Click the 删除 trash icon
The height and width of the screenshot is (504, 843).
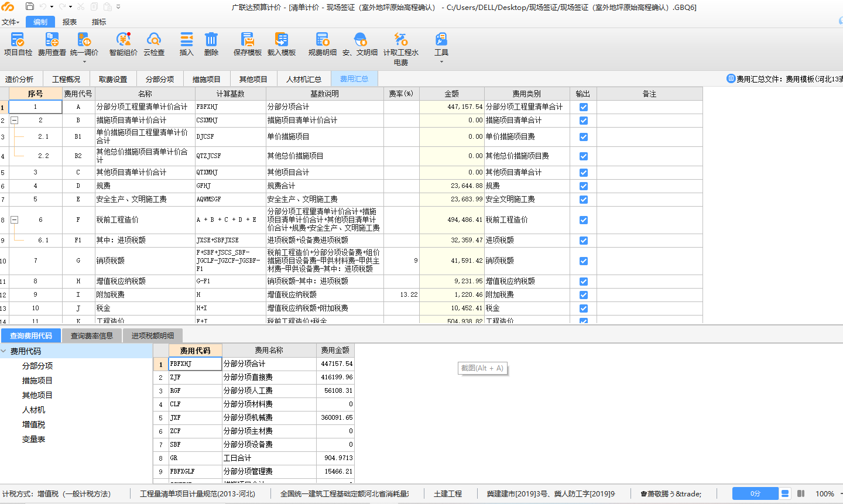[211, 40]
